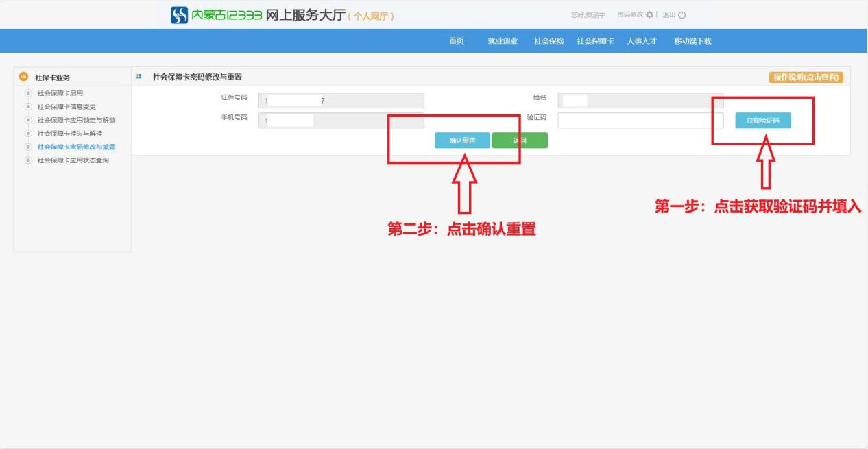Viewport: 868px width, 449px height.
Task: Open 移动端下载 in navigation bar
Action: (x=692, y=41)
